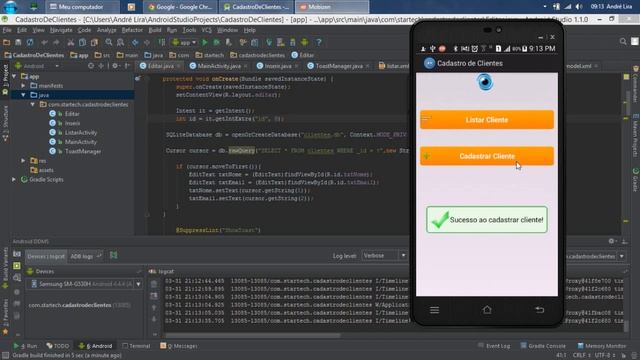Open the File menu
640x360 pixels.
point(7,30)
